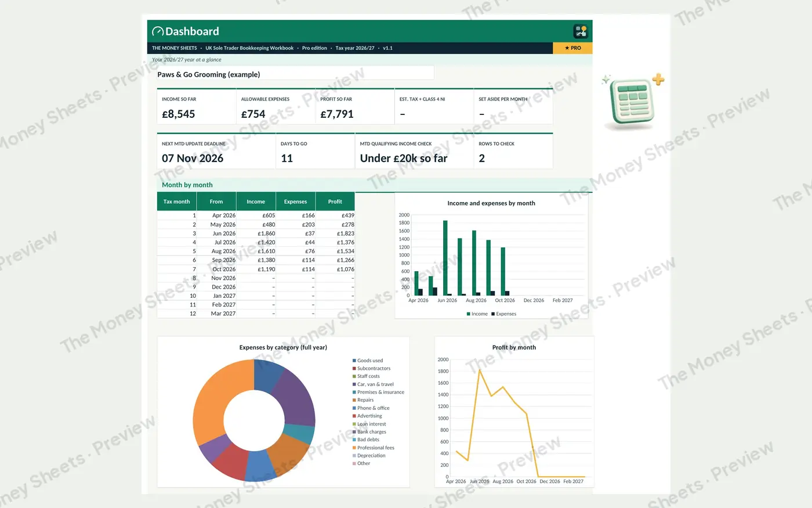812x508 pixels.
Task: Click the "Your 2026/27 year at a glance" subtitle
Action: (x=186, y=60)
